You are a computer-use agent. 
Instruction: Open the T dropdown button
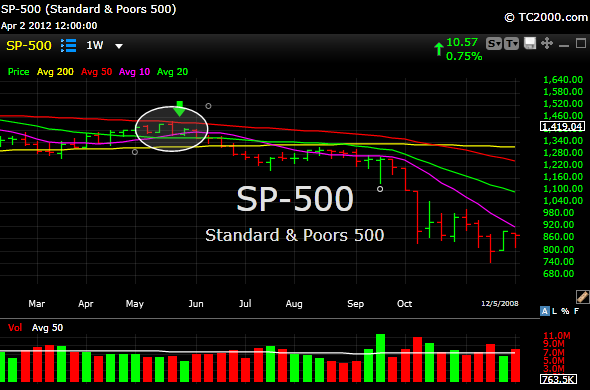pyautogui.click(x=511, y=44)
